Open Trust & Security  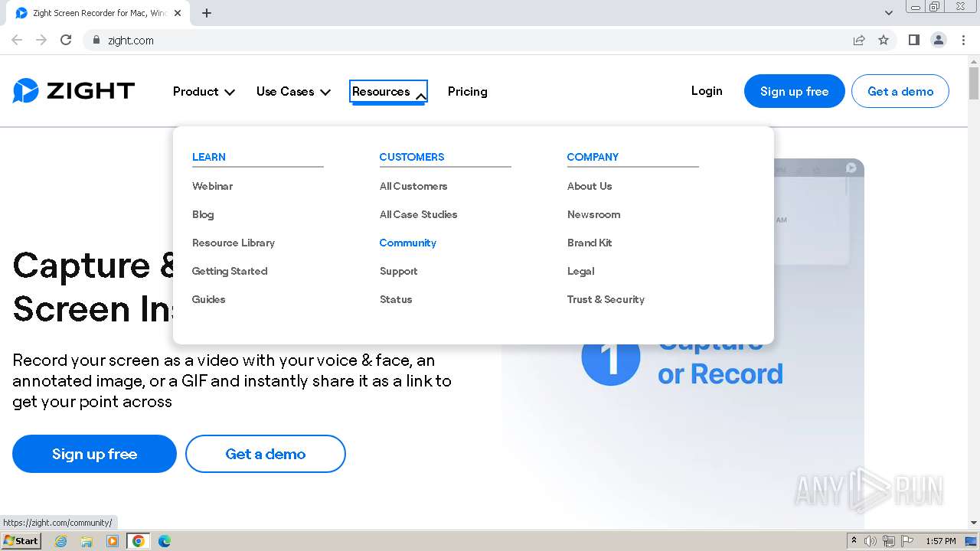tap(606, 299)
